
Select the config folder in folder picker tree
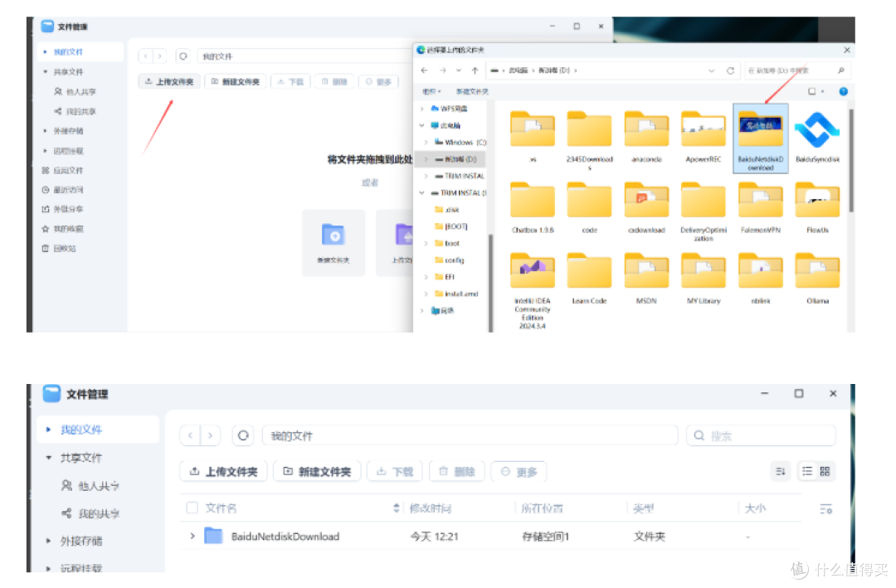click(x=449, y=260)
